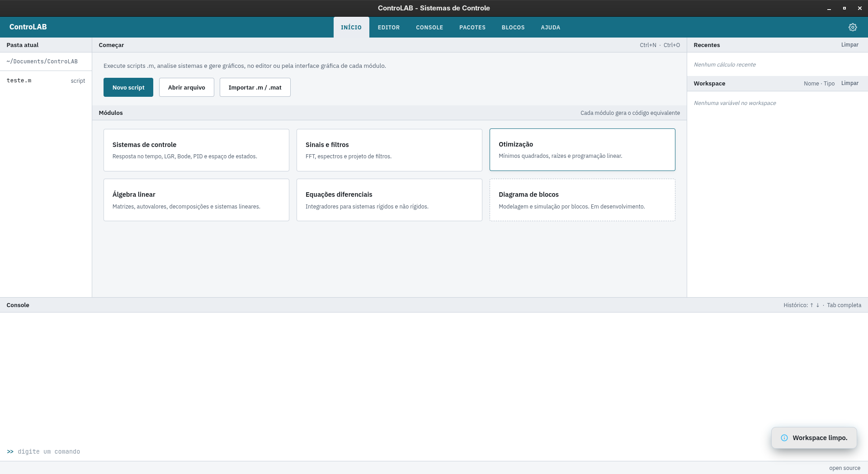Click Nenhuma variável no workspace text

click(735, 103)
